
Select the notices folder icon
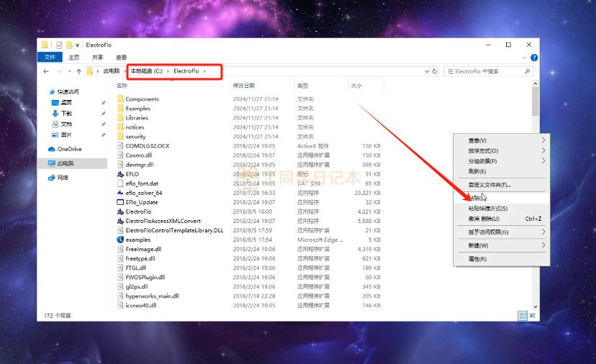(x=120, y=127)
